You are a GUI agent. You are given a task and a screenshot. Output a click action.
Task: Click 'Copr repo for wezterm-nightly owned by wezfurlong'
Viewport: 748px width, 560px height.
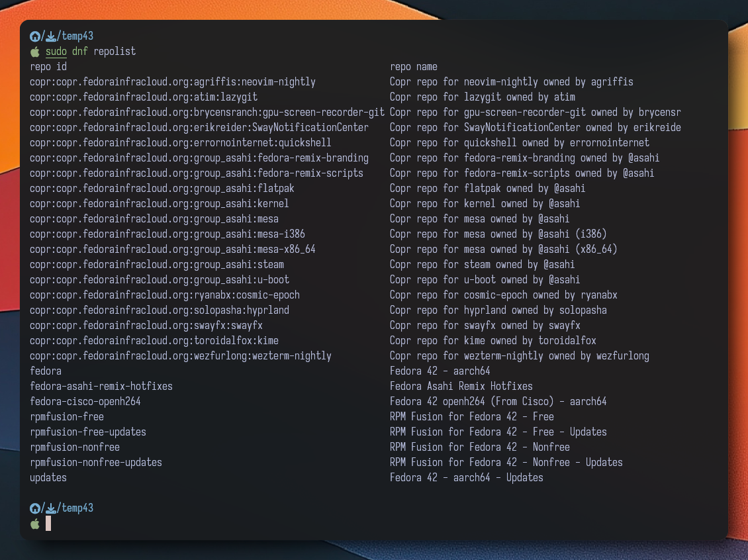520,357
